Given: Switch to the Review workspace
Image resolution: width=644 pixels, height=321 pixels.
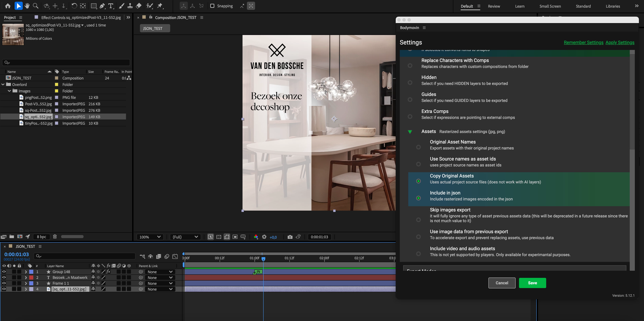Looking at the screenshot, I should click(494, 6).
